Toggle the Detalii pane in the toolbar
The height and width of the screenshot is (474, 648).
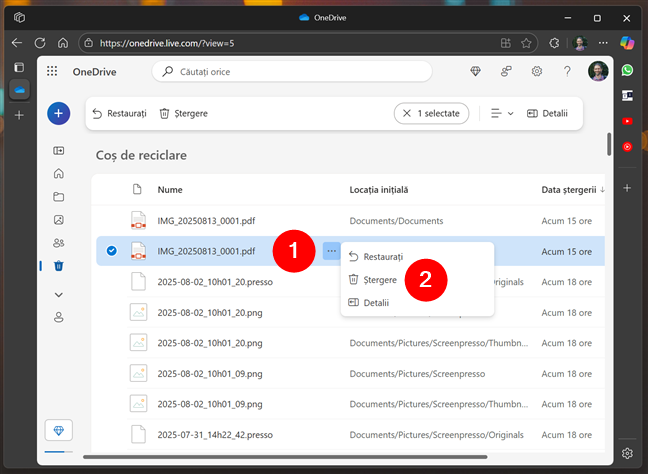click(547, 114)
